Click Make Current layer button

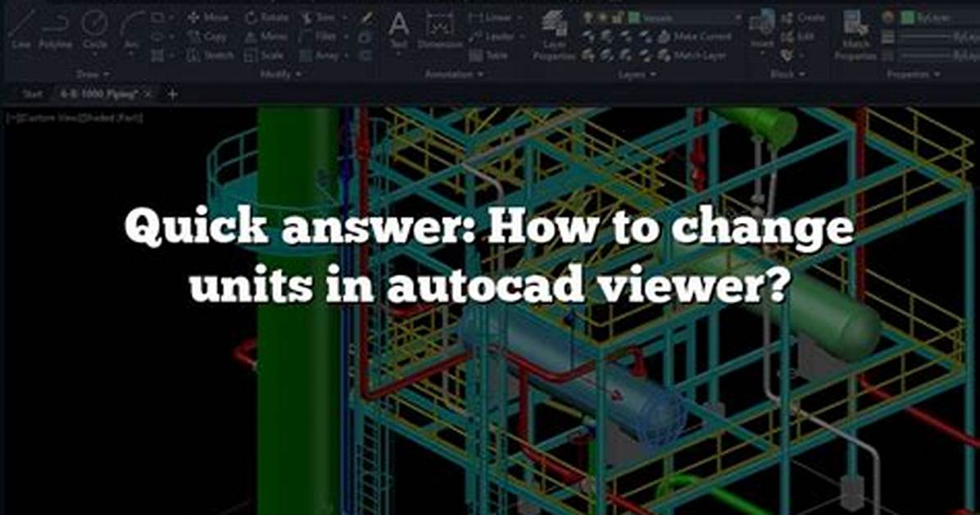[694, 37]
